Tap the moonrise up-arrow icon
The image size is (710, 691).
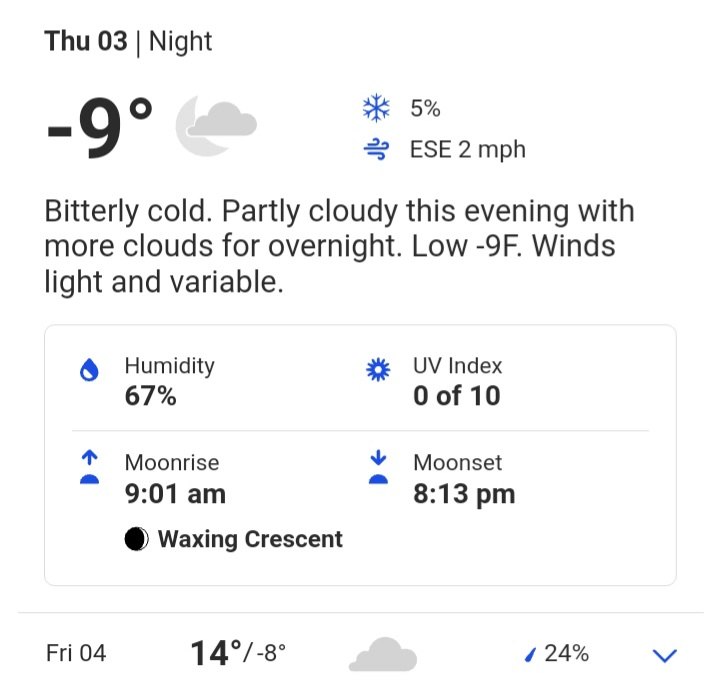click(x=89, y=467)
